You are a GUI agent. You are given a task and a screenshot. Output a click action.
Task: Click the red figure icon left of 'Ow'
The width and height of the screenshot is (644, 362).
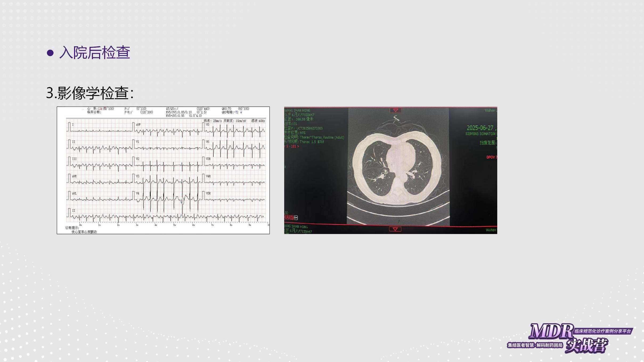point(288,217)
